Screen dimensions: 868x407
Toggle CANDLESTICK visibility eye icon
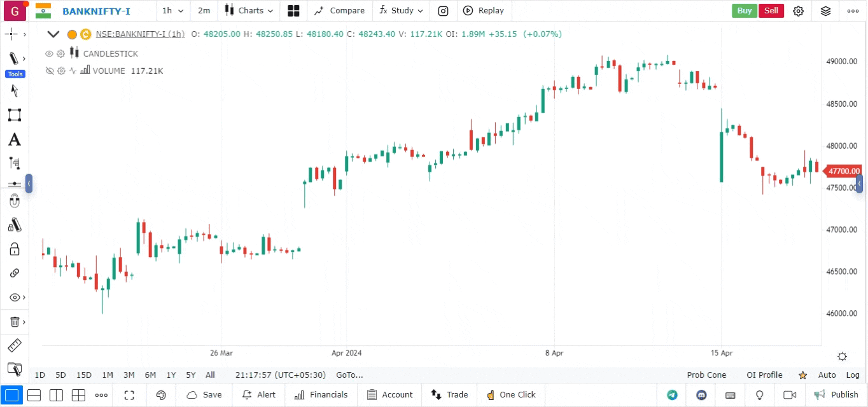pyautogui.click(x=50, y=54)
